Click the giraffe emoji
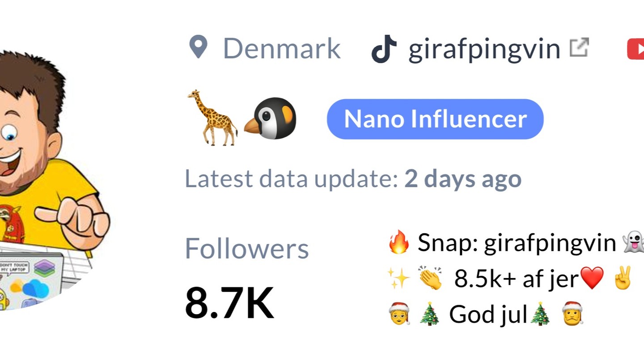 tap(212, 118)
